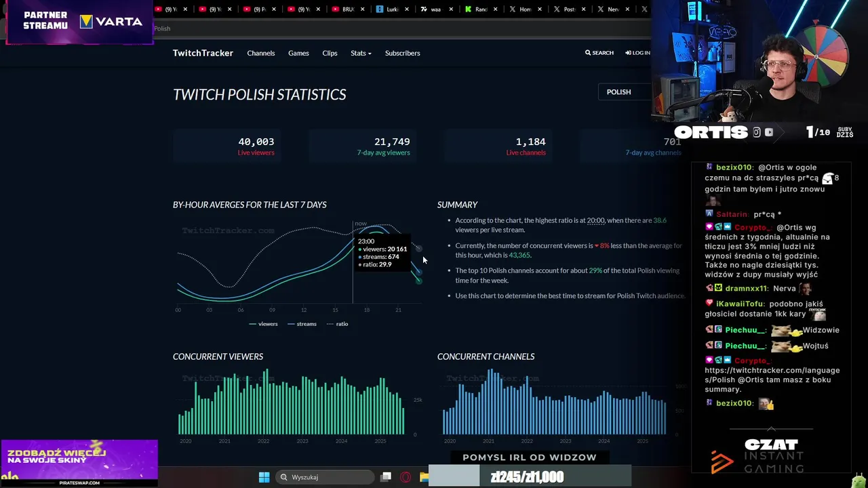The width and height of the screenshot is (868, 488).
Task: Open the Subscribers menu item
Action: pos(403,53)
